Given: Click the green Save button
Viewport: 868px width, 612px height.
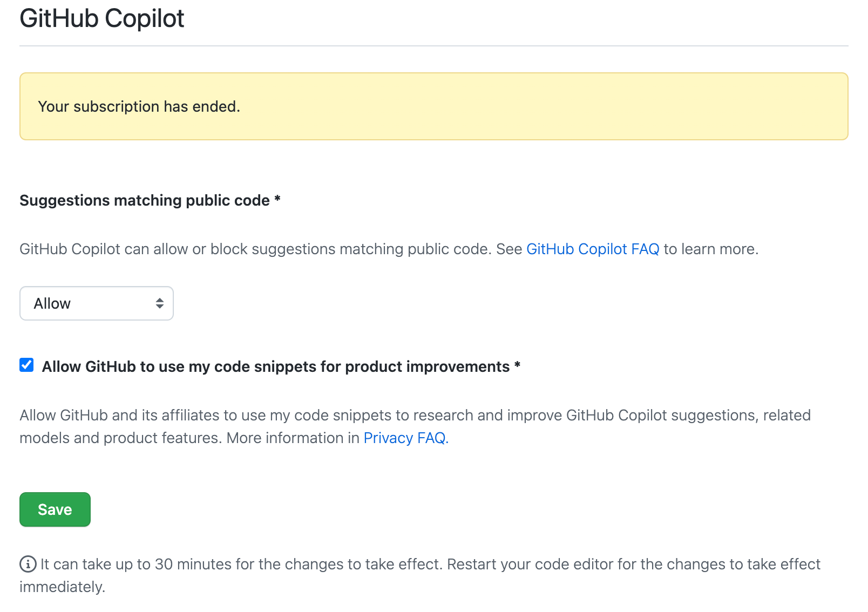Looking at the screenshot, I should pyautogui.click(x=55, y=509).
